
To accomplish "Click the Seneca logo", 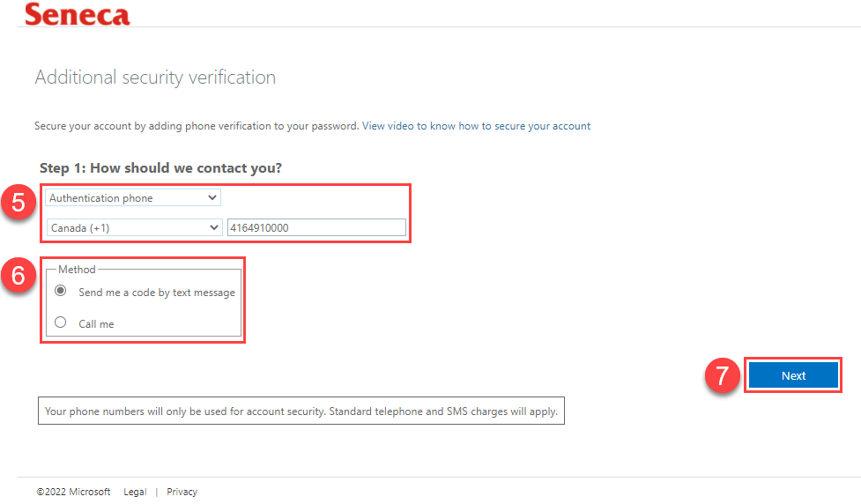I will coord(78,14).
